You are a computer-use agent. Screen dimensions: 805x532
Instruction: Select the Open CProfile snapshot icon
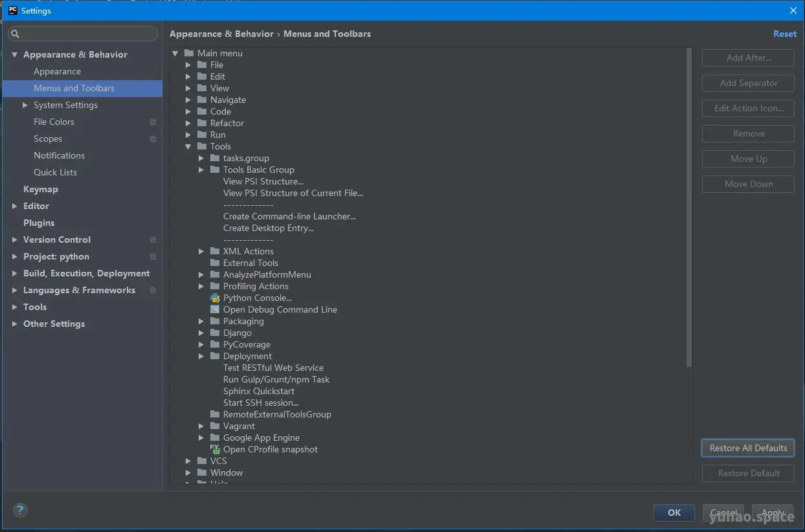click(x=214, y=449)
